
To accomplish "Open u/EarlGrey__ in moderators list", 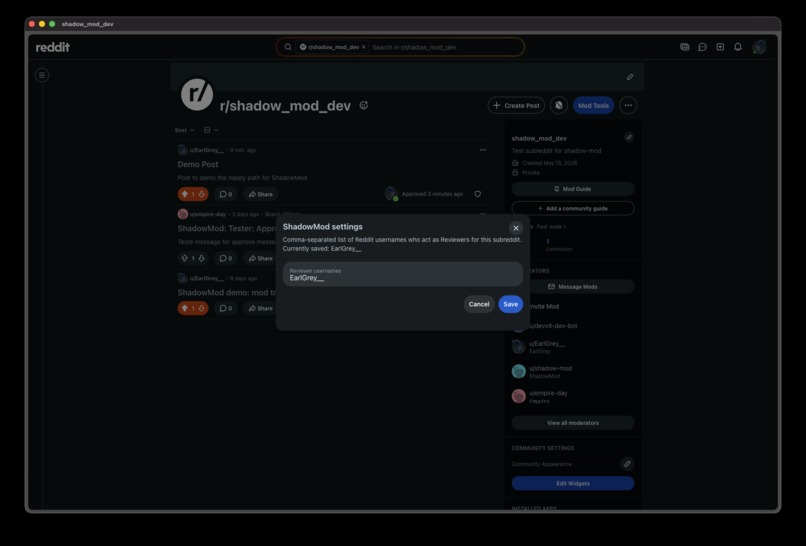I will click(x=547, y=343).
